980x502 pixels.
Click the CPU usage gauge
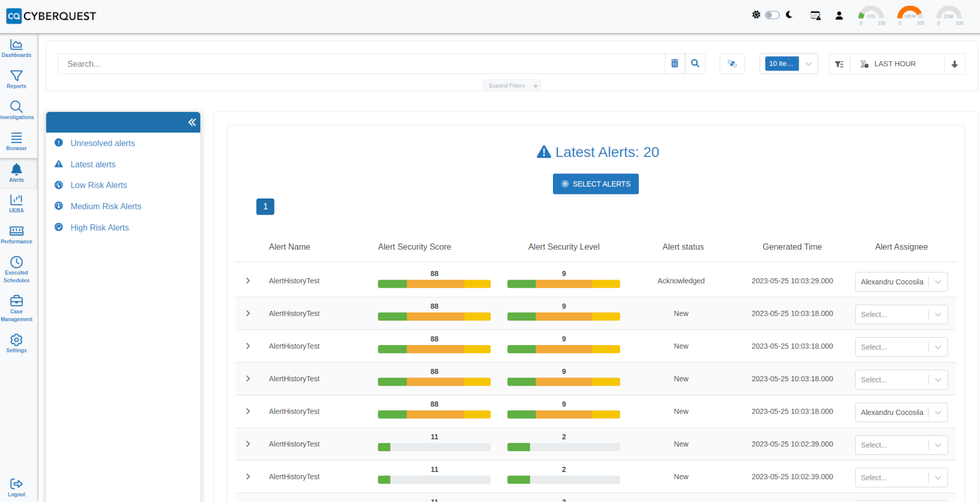click(x=871, y=16)
